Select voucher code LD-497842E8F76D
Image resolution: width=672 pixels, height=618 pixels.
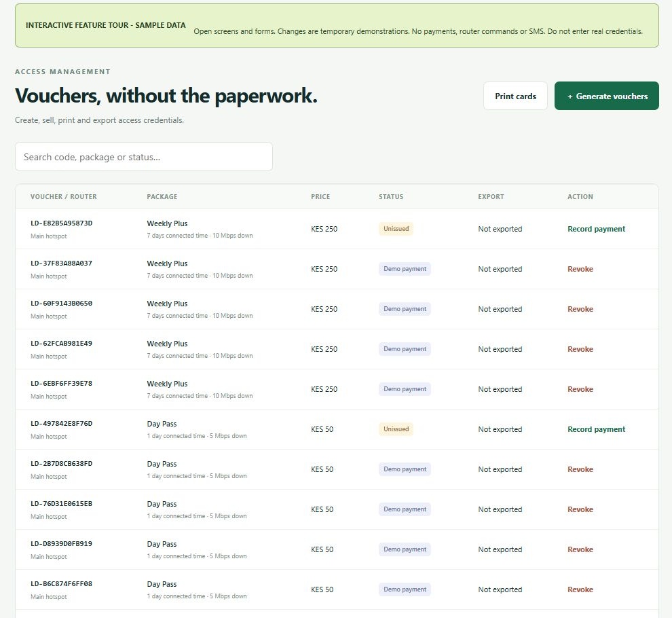(x=61, y=423)
